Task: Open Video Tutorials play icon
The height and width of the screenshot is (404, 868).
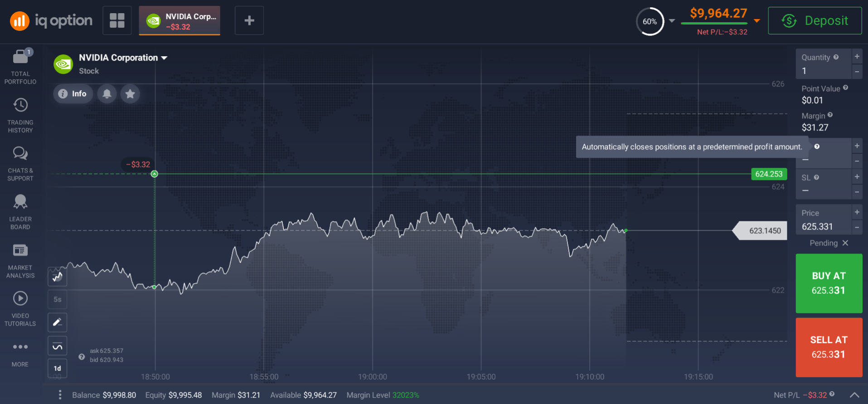Action: [x=20, y=298]
